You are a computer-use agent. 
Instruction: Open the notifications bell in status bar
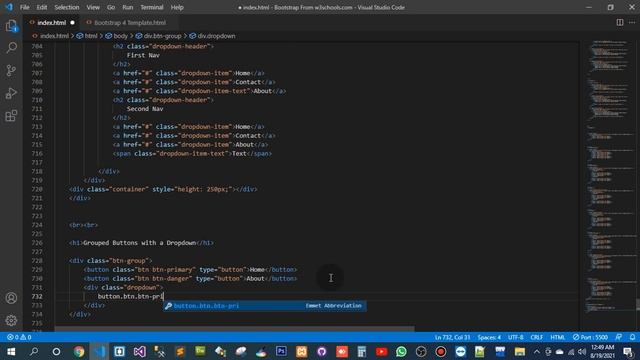point(632,337)
